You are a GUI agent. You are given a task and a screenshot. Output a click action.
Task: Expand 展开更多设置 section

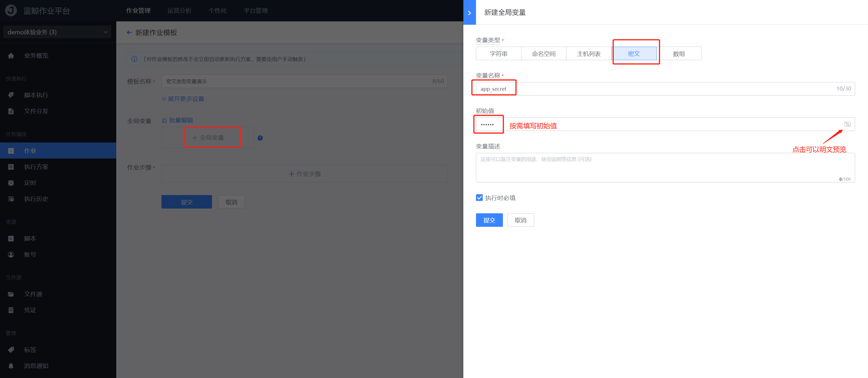tap(183, 99)
